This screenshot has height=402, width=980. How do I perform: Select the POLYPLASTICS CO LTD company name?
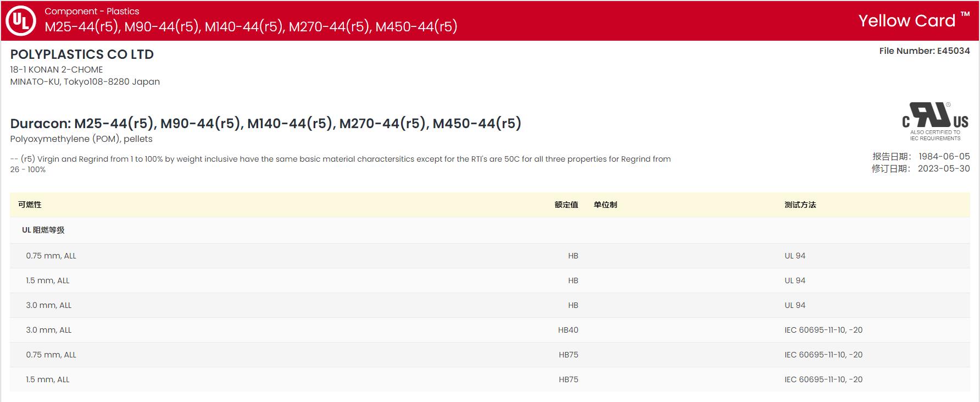tap(82, 54)
